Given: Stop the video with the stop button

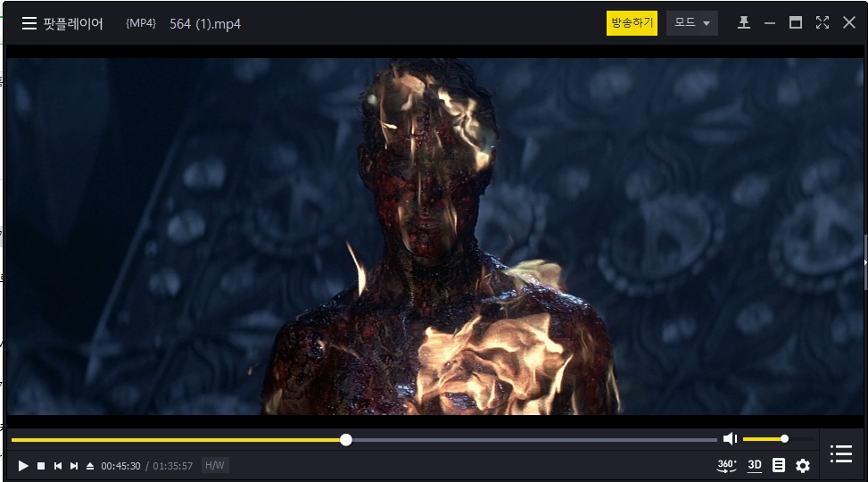Looking at the screenshot, I should [x=41, y=466].
